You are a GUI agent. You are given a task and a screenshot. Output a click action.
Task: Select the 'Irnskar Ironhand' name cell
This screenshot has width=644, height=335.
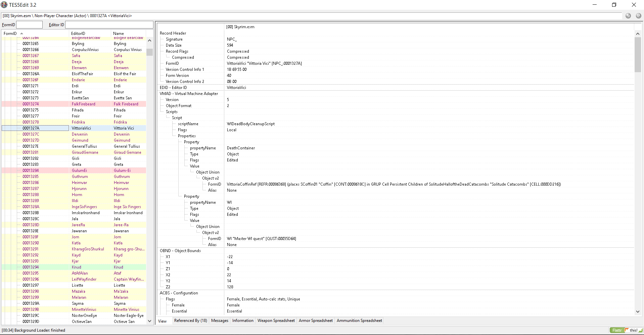coord(128,213)
